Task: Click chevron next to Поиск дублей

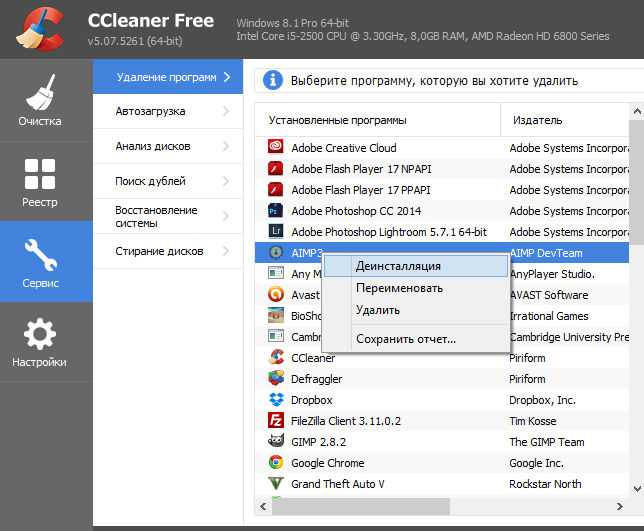Action: [226, 181]
